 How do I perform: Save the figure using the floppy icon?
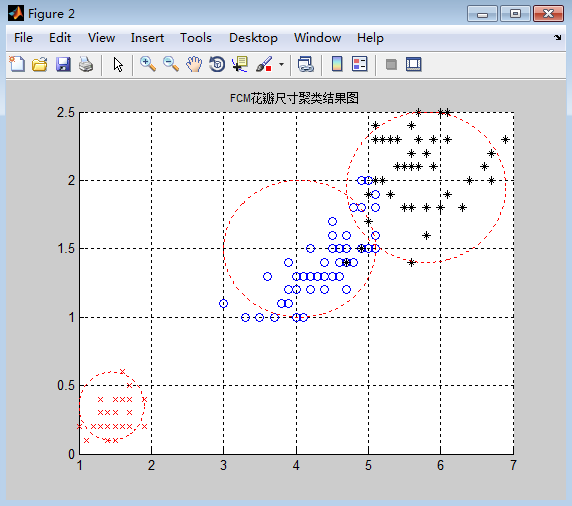pos(63,65)
